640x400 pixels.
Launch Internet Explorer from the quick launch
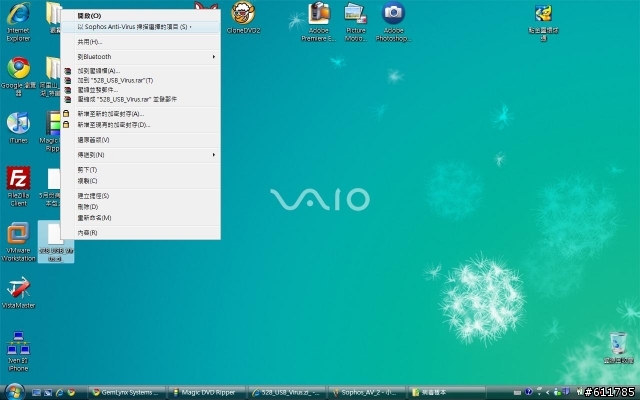60,393
